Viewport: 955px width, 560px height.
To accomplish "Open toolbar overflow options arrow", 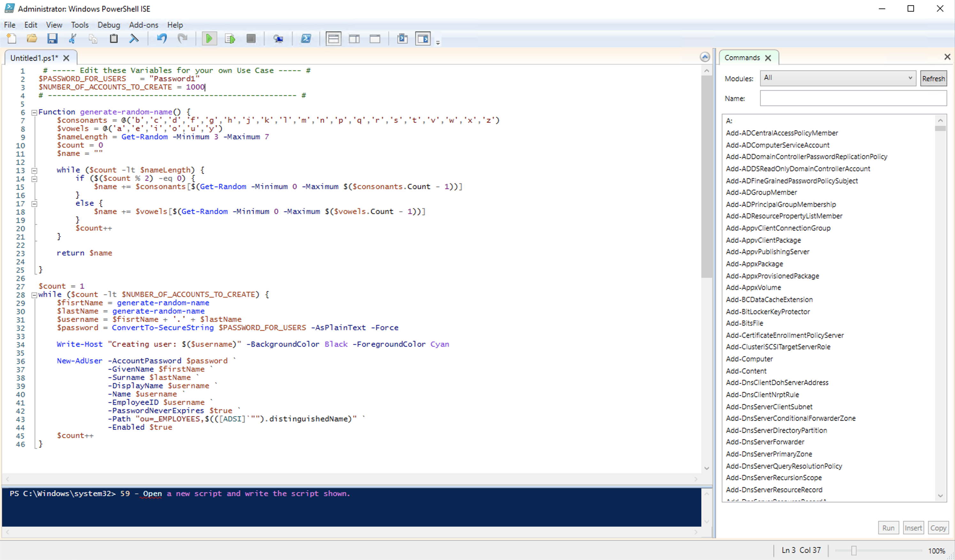I will pyautogui.click(x=438, y=42).
